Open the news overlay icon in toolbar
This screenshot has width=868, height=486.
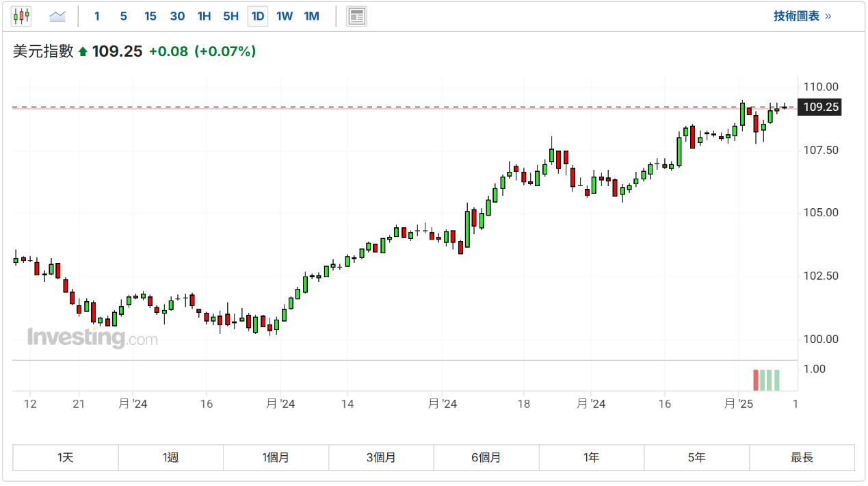tap(356, 16)
